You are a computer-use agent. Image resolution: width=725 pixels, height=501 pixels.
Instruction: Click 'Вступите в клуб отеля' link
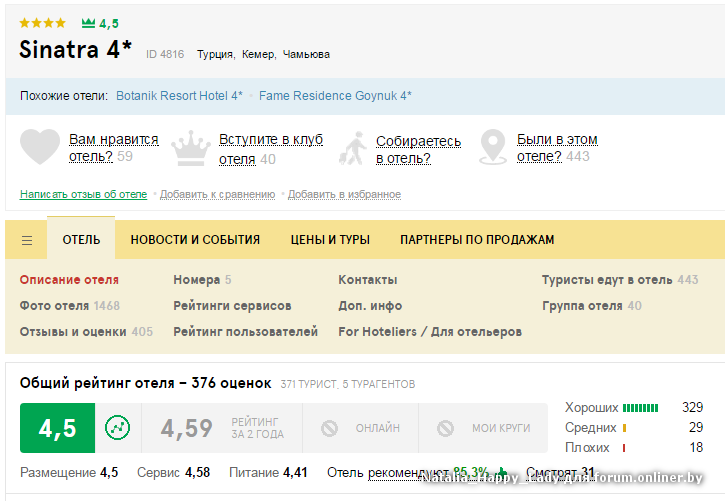tap(271, 149)
